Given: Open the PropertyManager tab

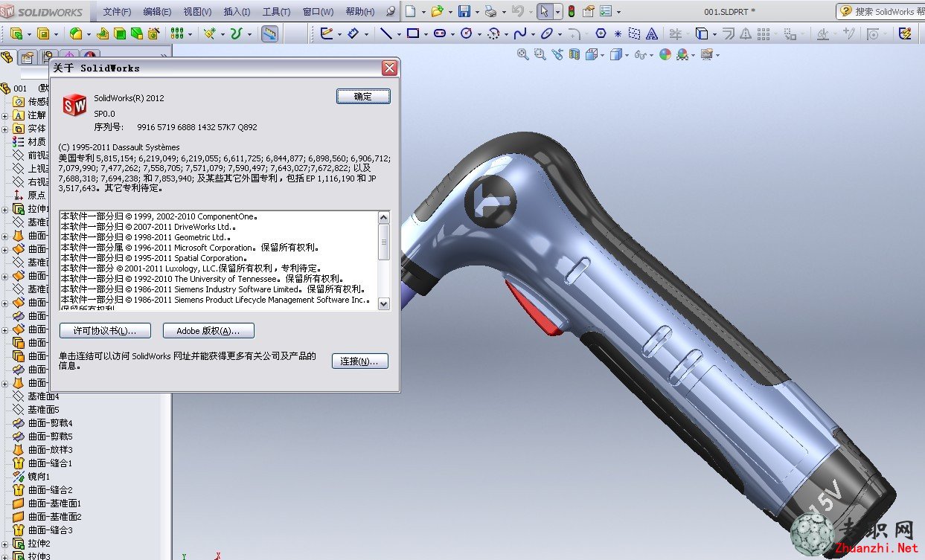Looking at the screenshot, I should [28, 58].
